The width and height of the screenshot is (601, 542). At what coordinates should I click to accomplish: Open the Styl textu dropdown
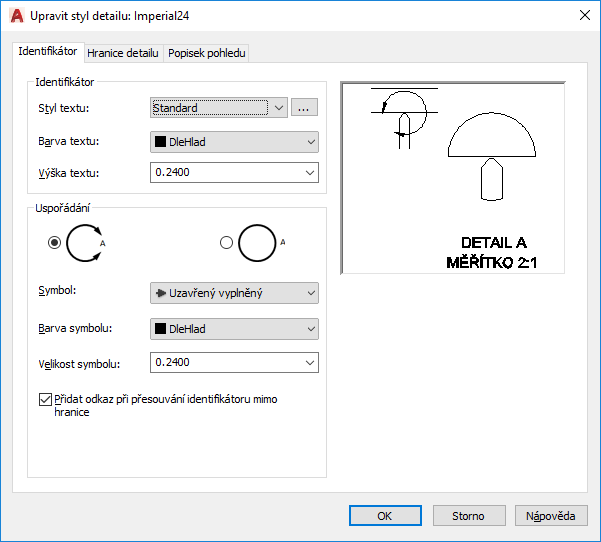pyautogui.click(x=218, y=108)
